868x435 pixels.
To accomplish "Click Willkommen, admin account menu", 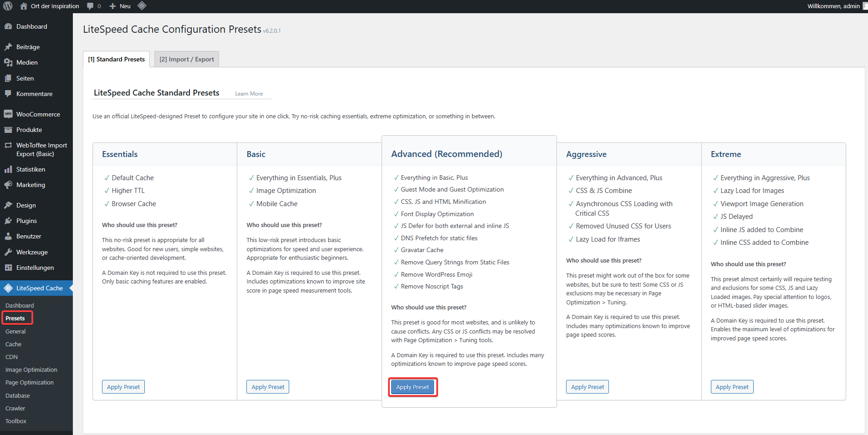I will coord(837,6).
